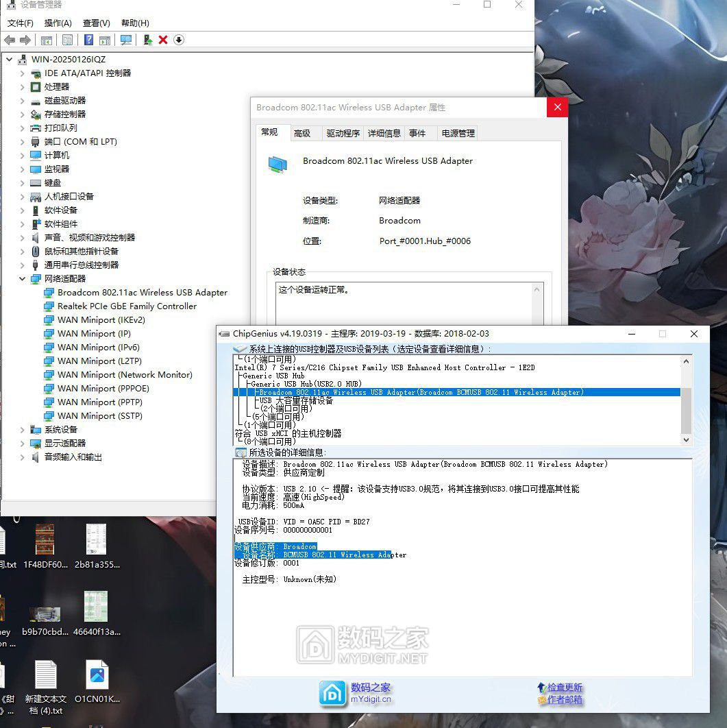Select 声音、视频和游戏控制器 category
This screenshot has width=727, height=728.
coord(89,238)
